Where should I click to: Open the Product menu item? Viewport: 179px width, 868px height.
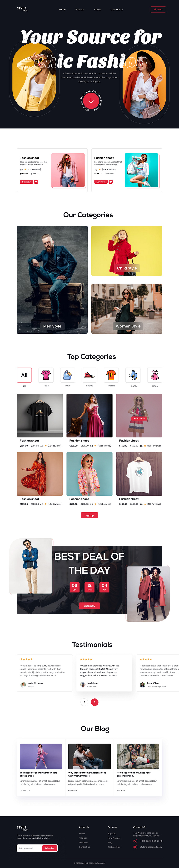point(80,10)
